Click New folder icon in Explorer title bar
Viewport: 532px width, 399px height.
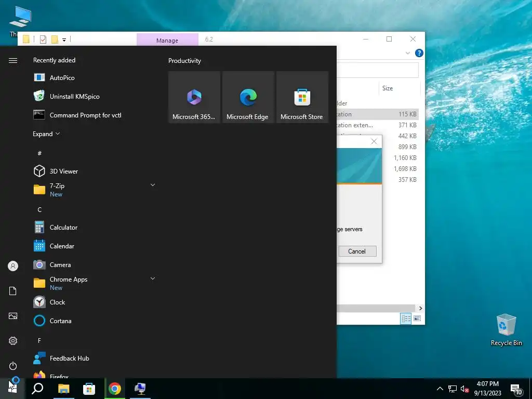(55, 39)
